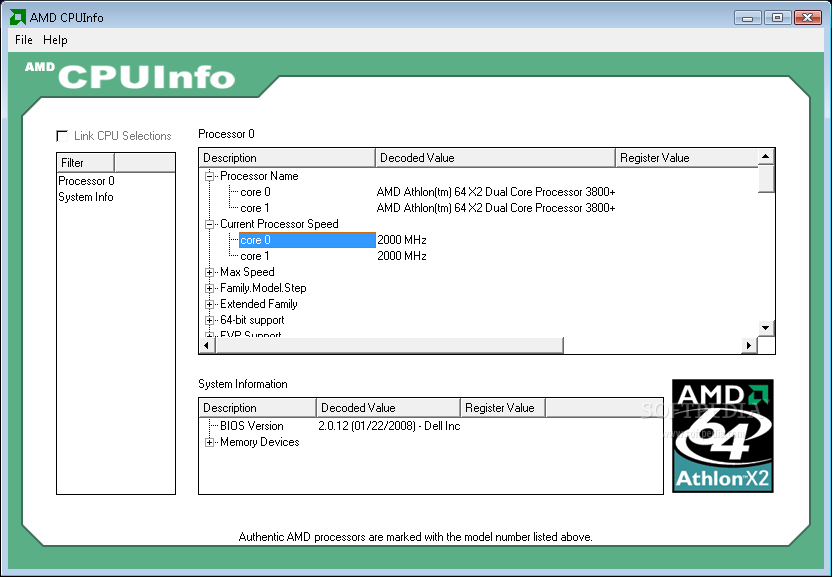Click 2000 MHz value for core 0
Viewport: 832px width, 577px height.
tap(402, 240)
